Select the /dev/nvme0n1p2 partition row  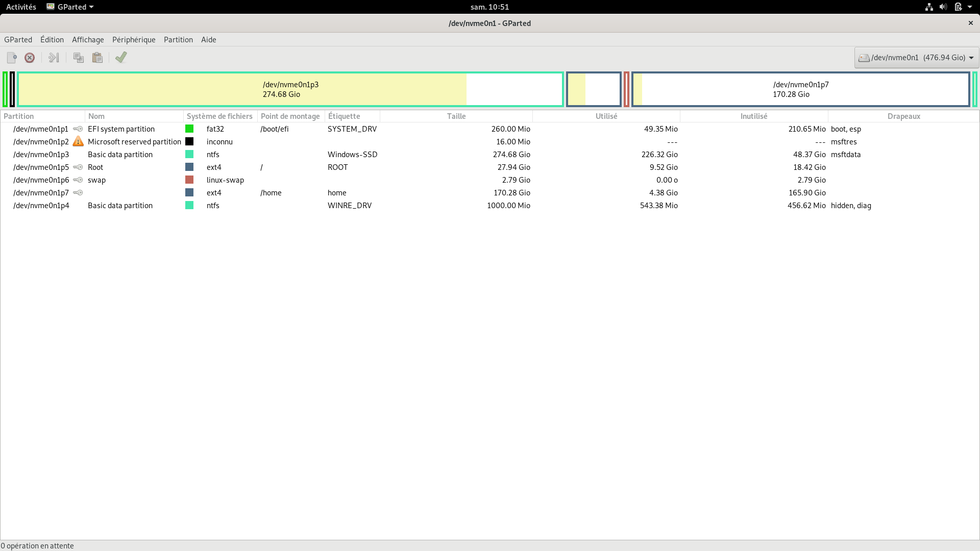[490, 142]
